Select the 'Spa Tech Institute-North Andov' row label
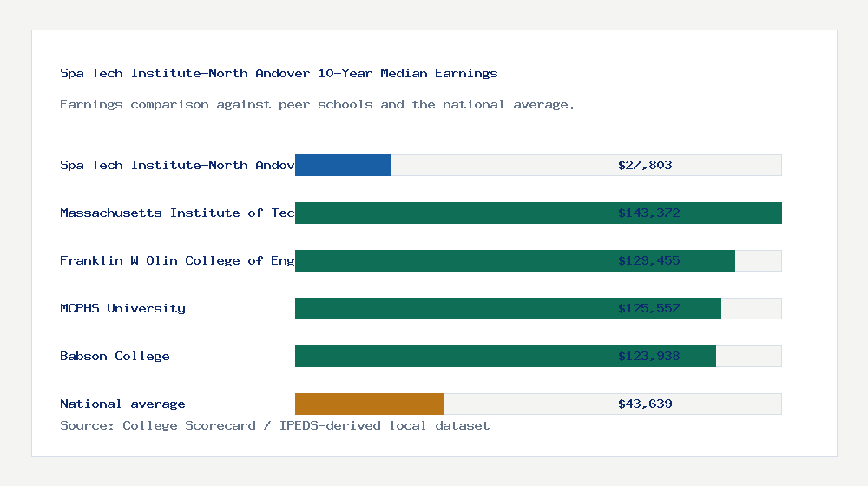 point(177,165)
